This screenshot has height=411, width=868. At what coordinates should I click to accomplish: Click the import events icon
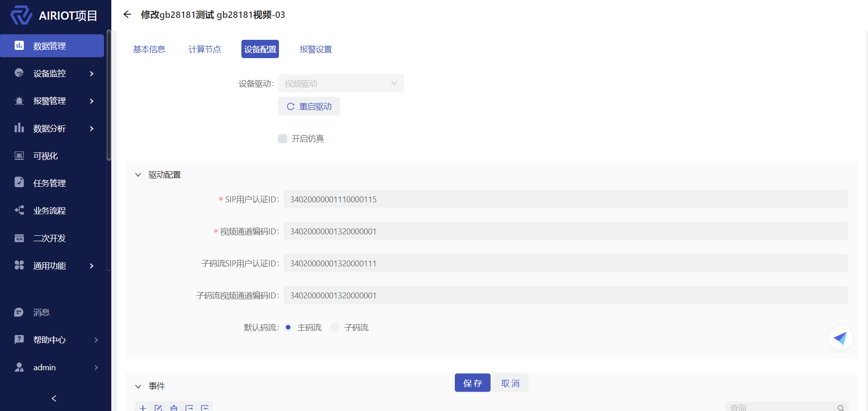click(205, 408)
